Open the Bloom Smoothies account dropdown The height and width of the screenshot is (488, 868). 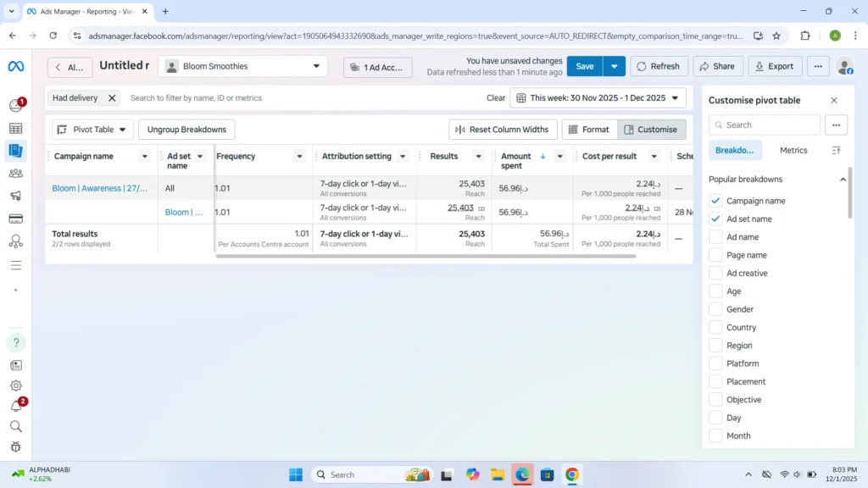click(x=242, y=65)
